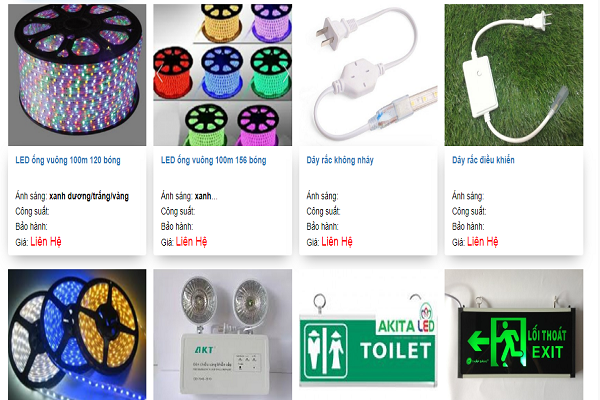600x400 pixels.
Task: Click the red LED reel in grid image
Action: coord(173,73)
